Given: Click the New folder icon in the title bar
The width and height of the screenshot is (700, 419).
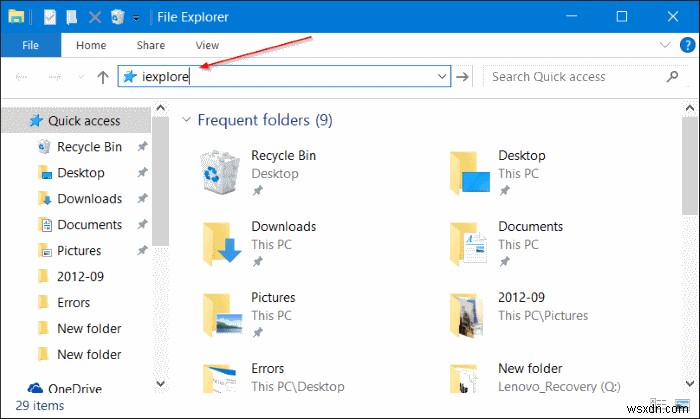Looking at the screenshot, I should (x=71, y=17).
